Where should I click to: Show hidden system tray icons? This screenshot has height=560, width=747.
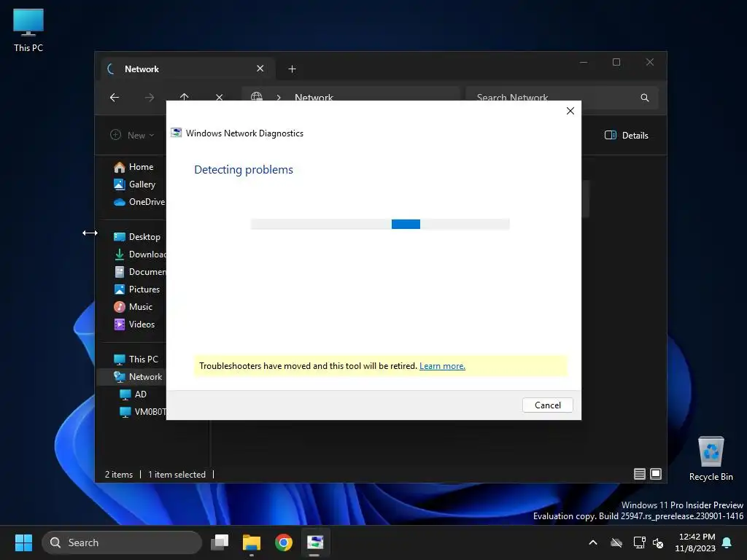click(x=593, y=542)
